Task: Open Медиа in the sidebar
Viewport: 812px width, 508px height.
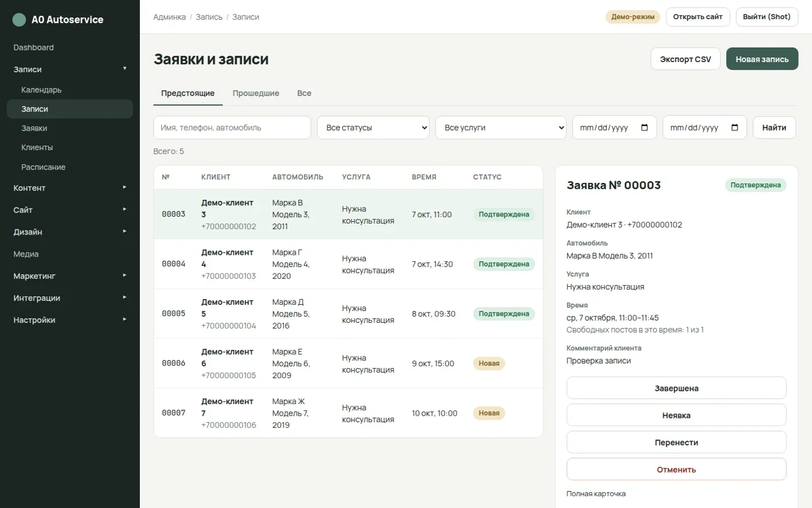Action: [70, 254]
